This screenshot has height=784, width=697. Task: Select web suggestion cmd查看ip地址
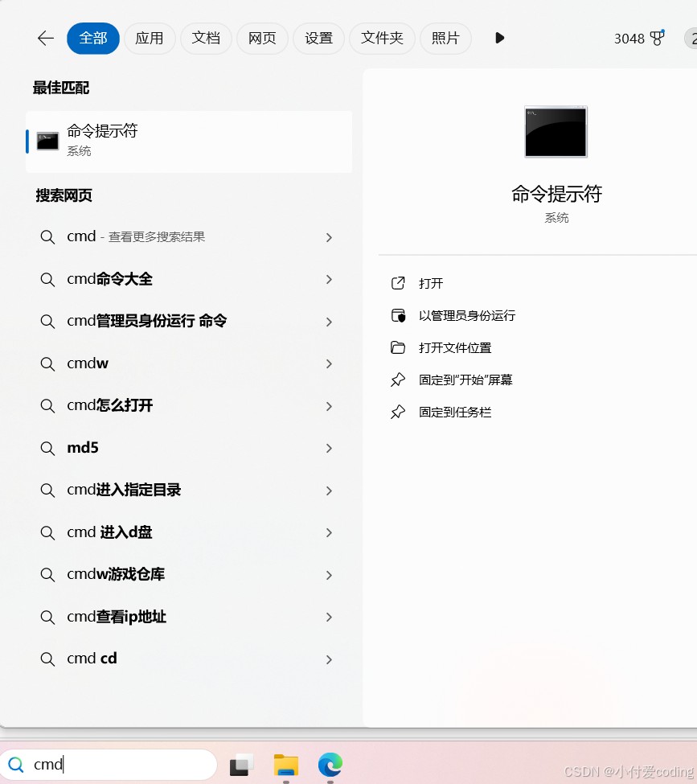click(x=189, y=617)
